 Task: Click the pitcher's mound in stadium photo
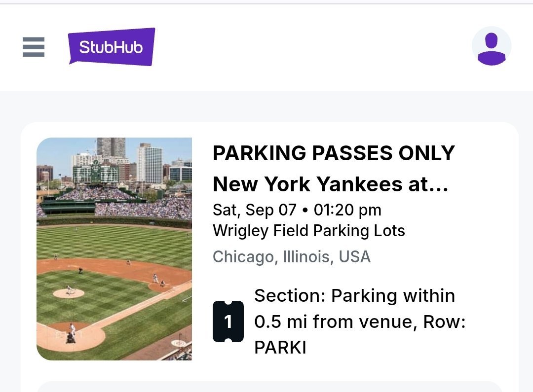(x=69, y=293)
